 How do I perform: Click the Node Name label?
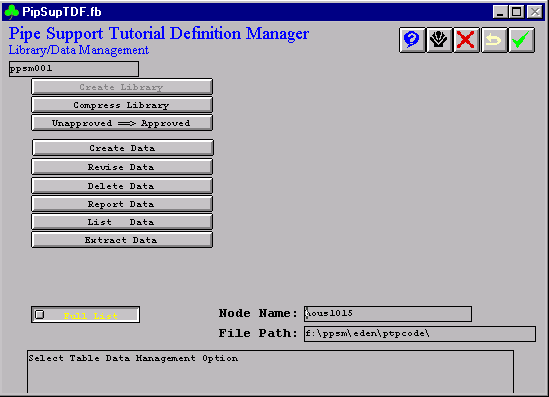pyautogui.click(x=258, y=313)
